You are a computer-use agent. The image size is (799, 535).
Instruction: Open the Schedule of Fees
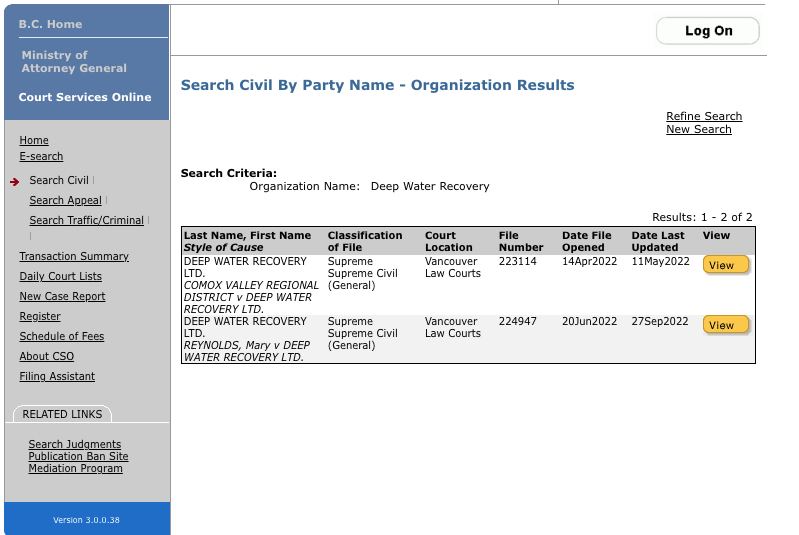coord(62,336)
